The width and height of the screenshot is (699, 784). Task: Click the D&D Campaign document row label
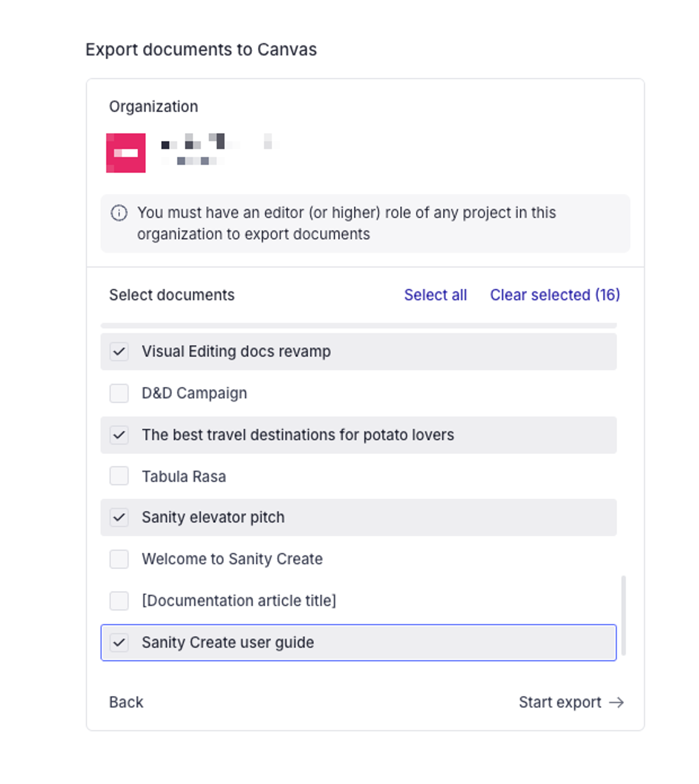tap(194, 393)
